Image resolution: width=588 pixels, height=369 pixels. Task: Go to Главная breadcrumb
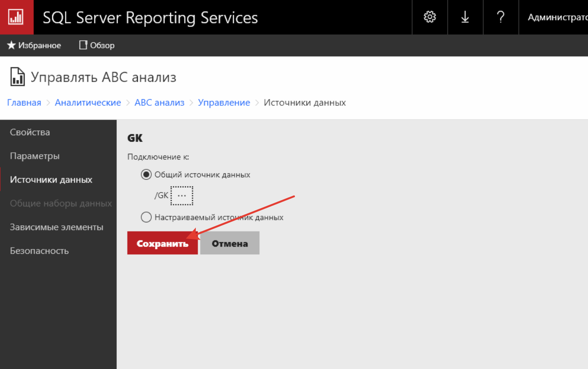(x=24, y=102)
